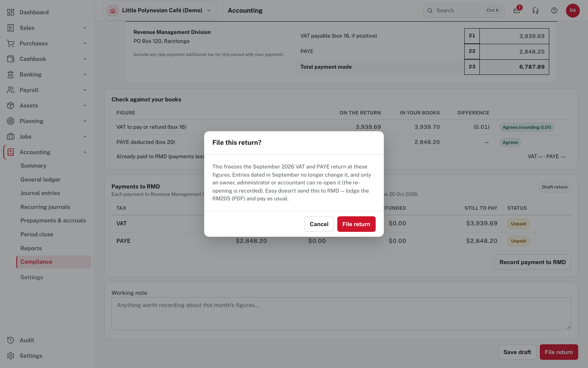Viewport: 588px width, 368px height.
Task: Click the Revenue Management Division heading
Action: (172, 32)
